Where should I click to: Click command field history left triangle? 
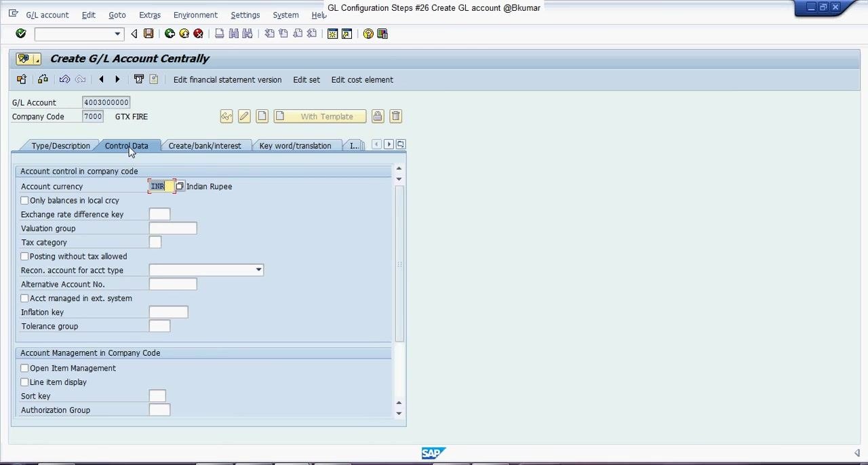tap(134, 34)
